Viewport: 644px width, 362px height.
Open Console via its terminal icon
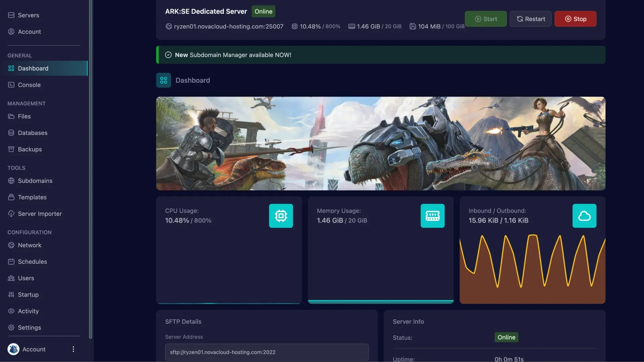click(11, 85)
